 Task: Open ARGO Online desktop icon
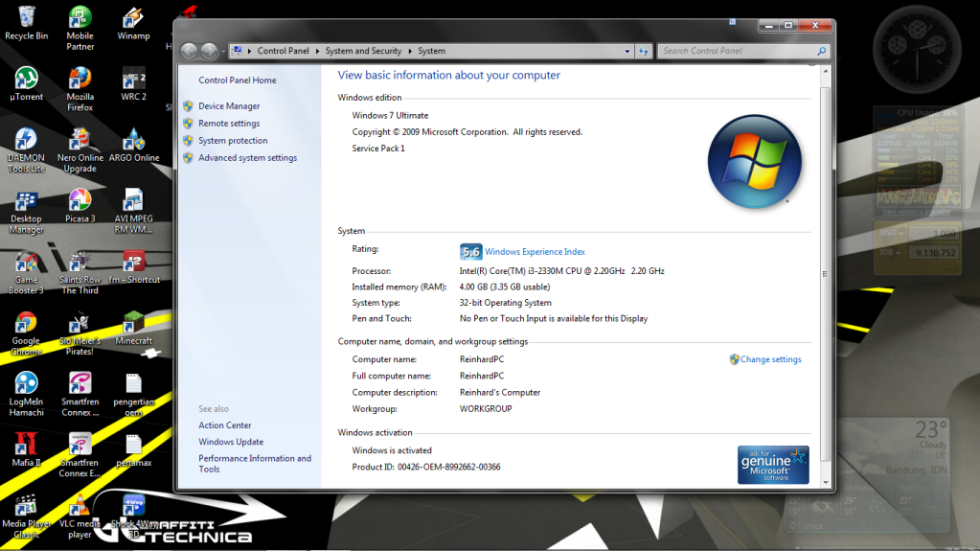tap(134, 145)
